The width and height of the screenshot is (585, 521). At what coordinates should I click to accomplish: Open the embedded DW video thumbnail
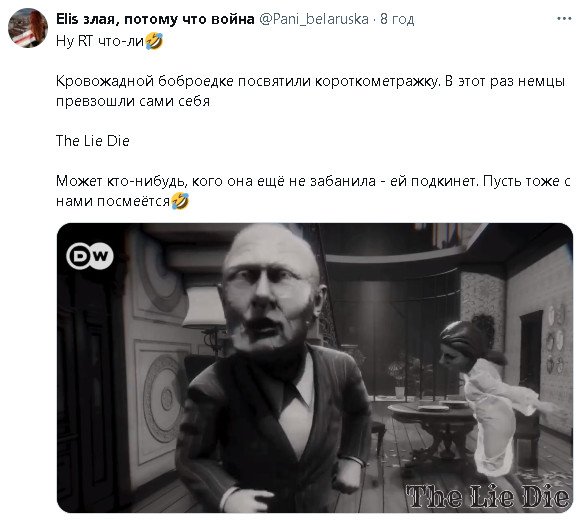point(315,368)
